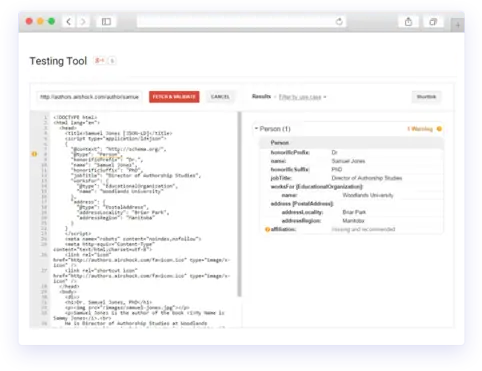Image resolution: width=482 pixels, height=371 pixels.
Task: Reload page with refresh icon
Action: coord(339,22)
